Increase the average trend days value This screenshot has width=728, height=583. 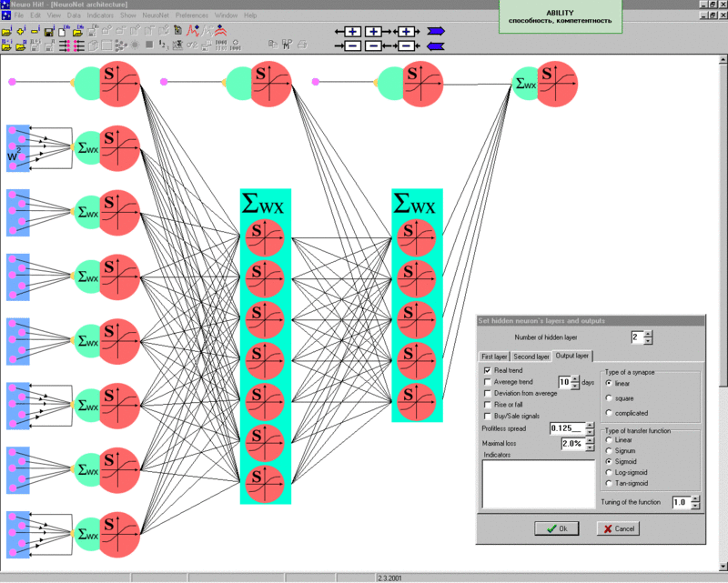click(x=575, y=378)
